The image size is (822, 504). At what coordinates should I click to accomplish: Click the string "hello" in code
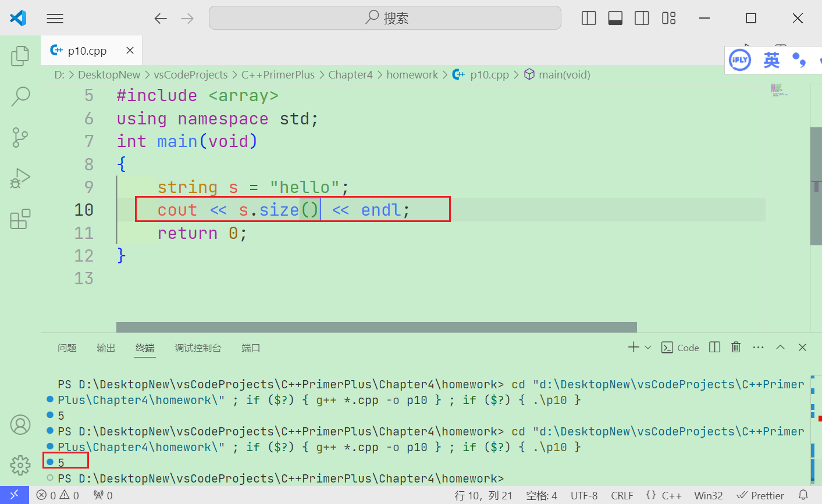point(305,187)
